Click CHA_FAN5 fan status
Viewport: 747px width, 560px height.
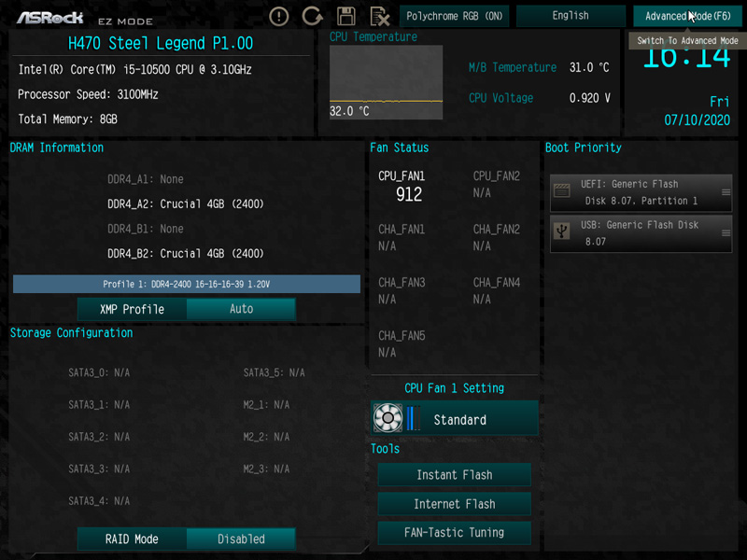click(x=402, y=344)
